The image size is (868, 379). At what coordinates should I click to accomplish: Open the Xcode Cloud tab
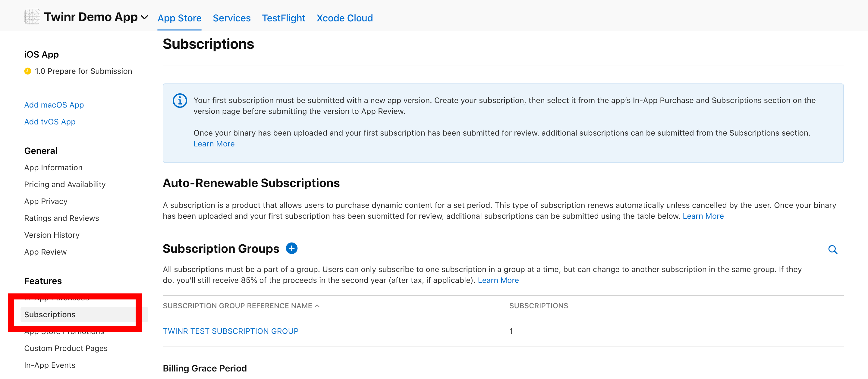click(344, 18)
